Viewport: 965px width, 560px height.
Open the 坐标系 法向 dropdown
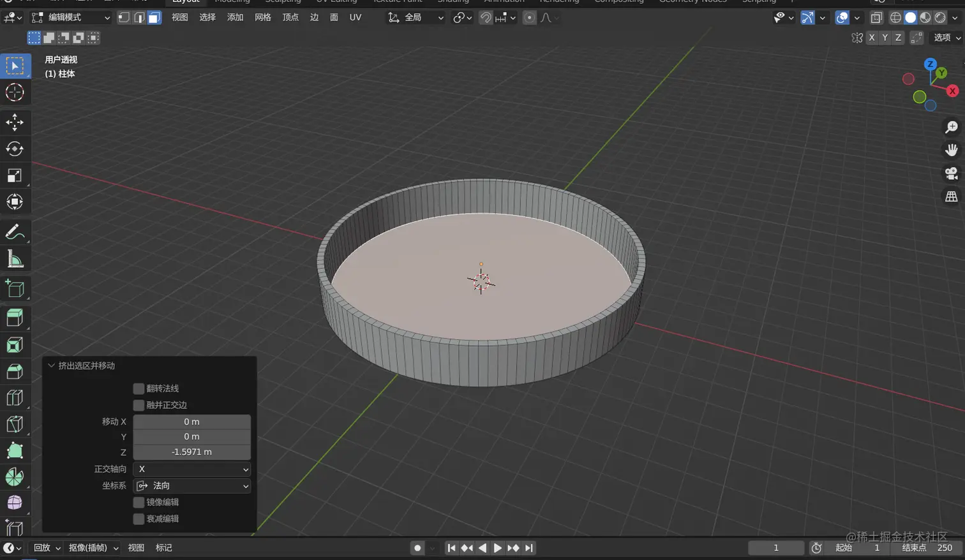point(191,485)
